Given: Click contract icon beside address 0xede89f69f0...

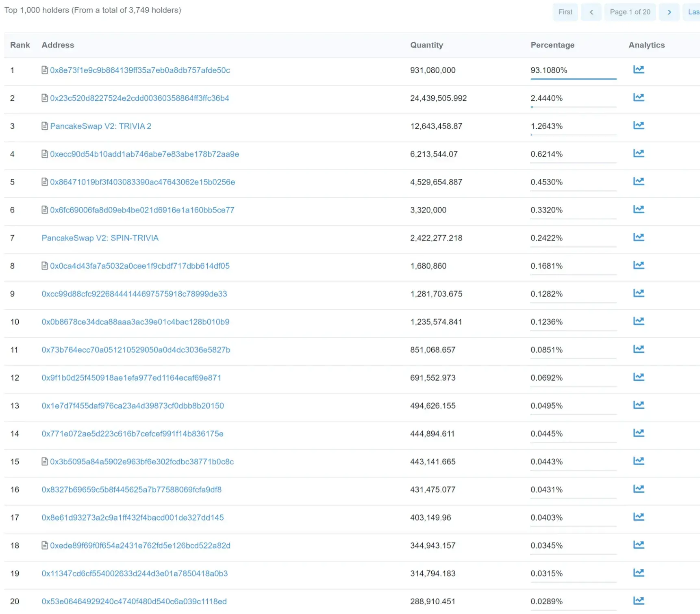Looking at the screenshot, I should [45, 546].
